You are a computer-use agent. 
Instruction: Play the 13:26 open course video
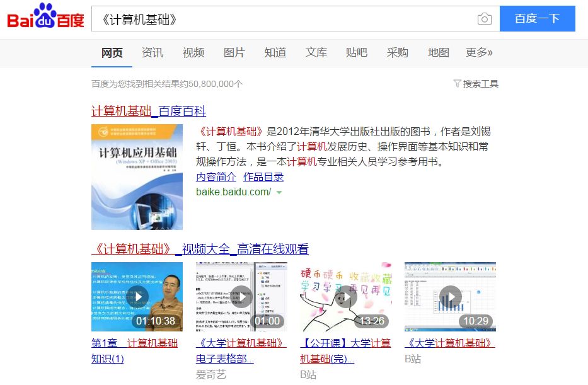(x=346, y=297)
